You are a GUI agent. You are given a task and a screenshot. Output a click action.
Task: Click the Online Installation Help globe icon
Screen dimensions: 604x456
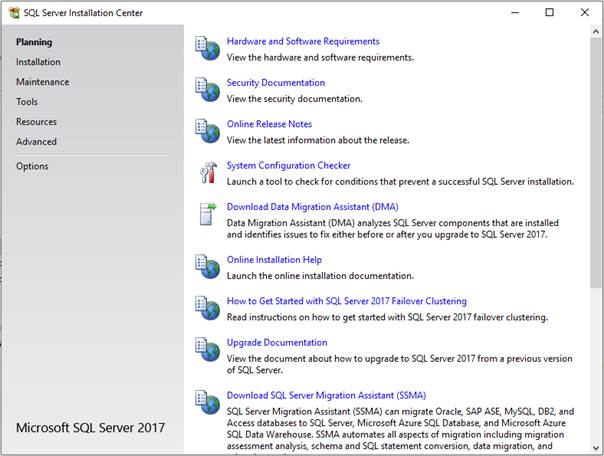207,266
